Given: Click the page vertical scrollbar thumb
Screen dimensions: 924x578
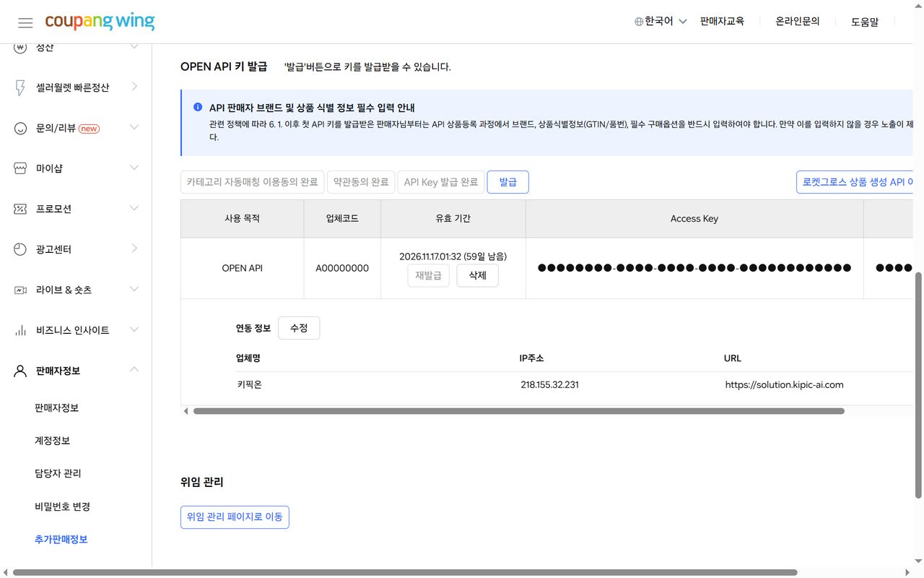Looking at the screenshot, I should [x=918, y=385].
